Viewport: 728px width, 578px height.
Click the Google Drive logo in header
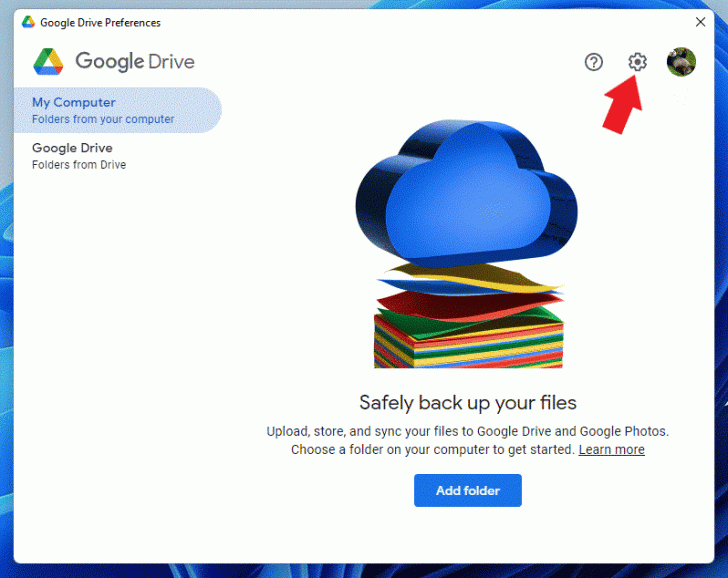[x=114, y=62]
